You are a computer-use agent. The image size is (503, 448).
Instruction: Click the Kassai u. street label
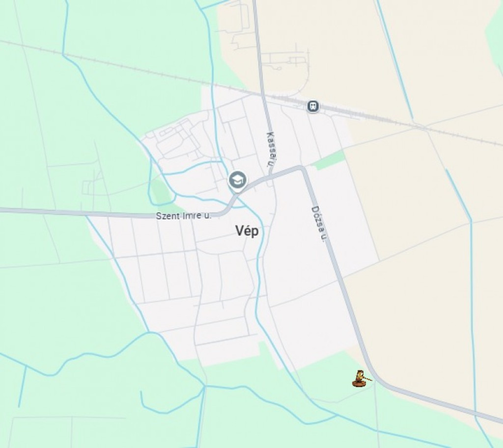pos(272,149)
